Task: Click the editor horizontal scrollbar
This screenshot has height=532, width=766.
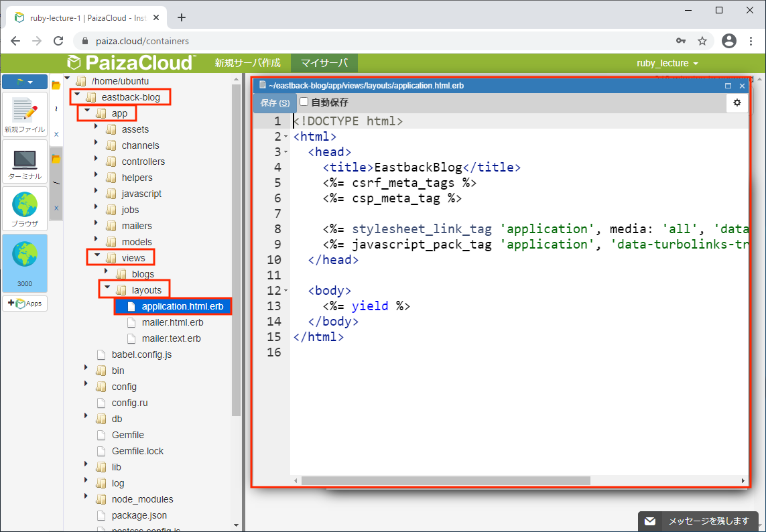Action: coord(445,480)
